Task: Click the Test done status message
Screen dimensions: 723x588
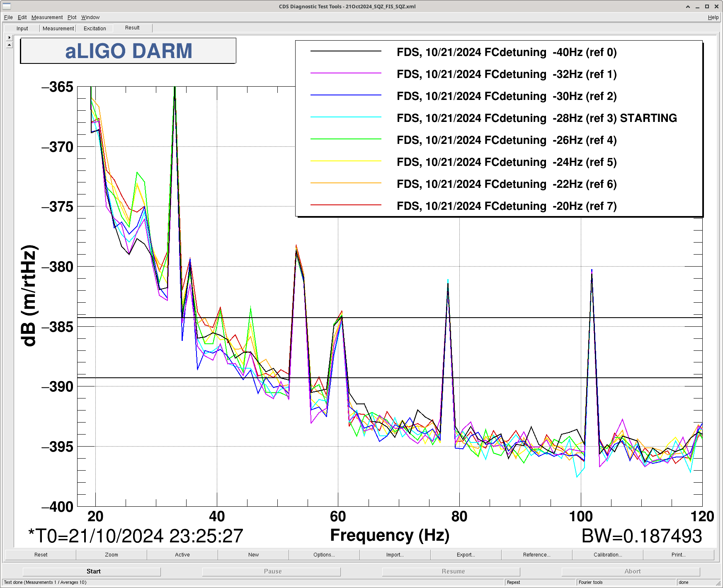Action: 45,582
